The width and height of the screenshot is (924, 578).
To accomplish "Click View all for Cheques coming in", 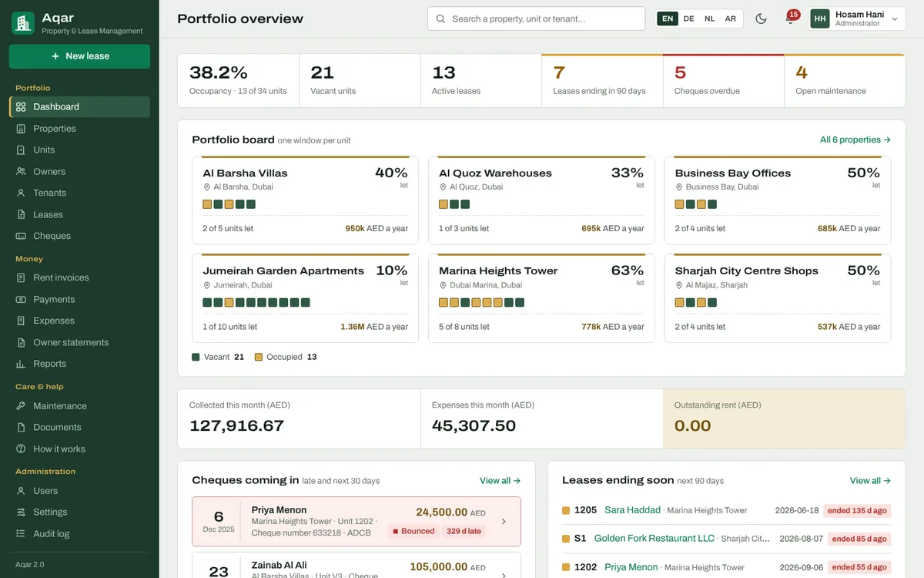I will click(x=500, y=480).
